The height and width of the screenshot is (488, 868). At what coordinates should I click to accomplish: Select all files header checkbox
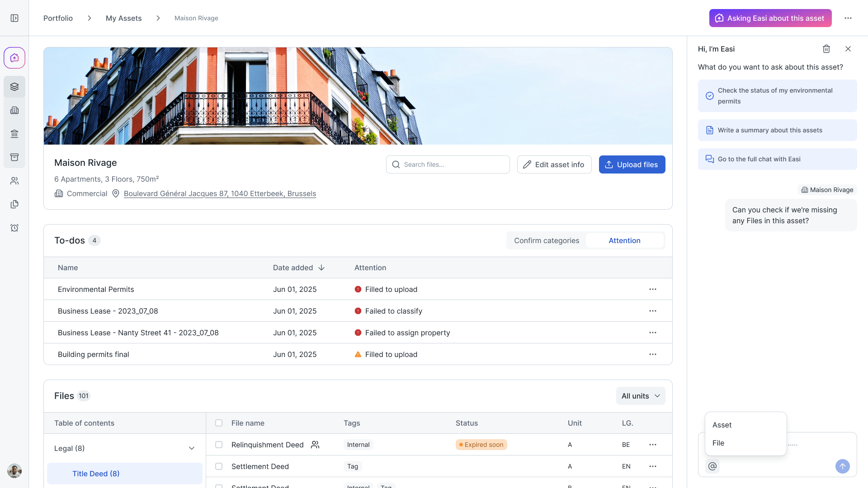(219, 423)
